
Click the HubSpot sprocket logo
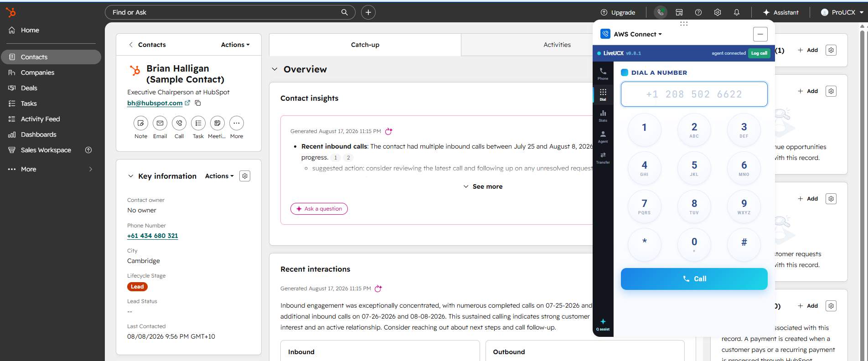click(x=11, y=12)
